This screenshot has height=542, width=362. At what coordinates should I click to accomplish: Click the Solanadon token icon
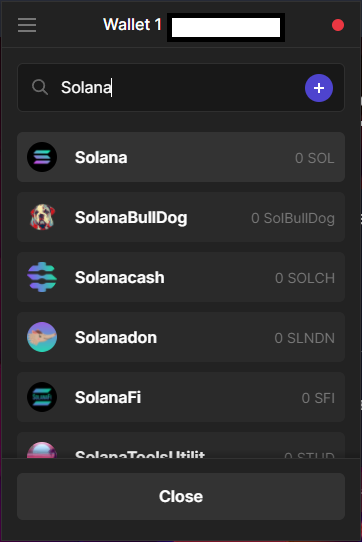pyautogui.click(x=42, y=337)
